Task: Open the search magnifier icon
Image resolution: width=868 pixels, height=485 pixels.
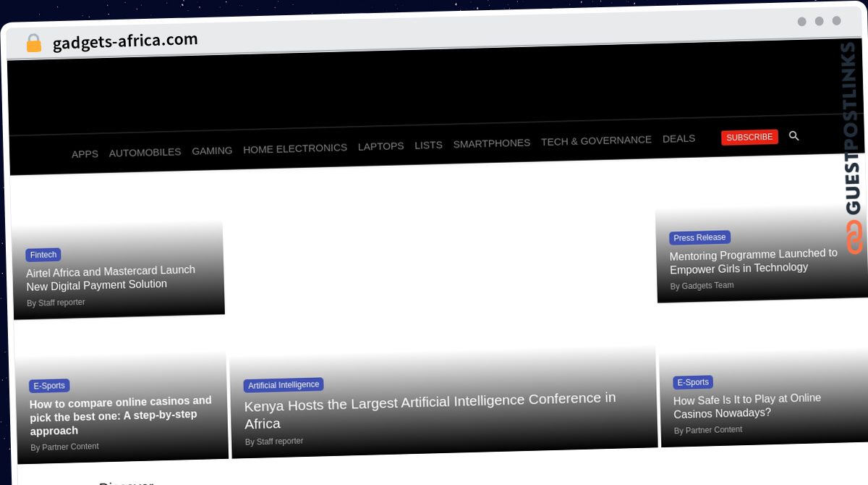Action: pos(793,135)
